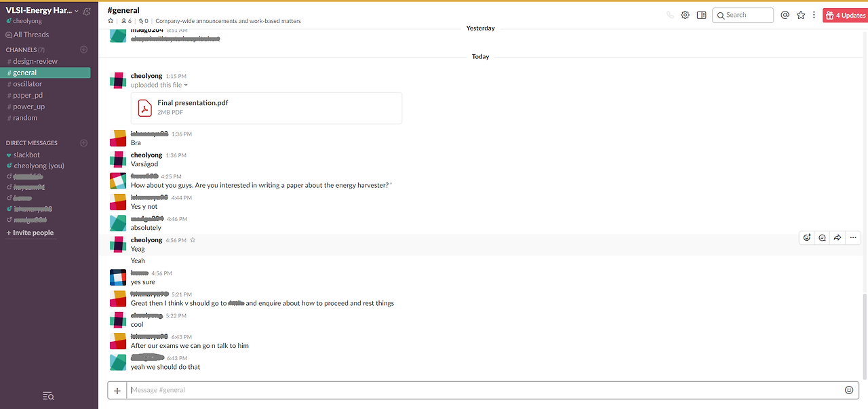Start a call from the channel header
This screenshot has height=409, width=868.
point(670,14)
